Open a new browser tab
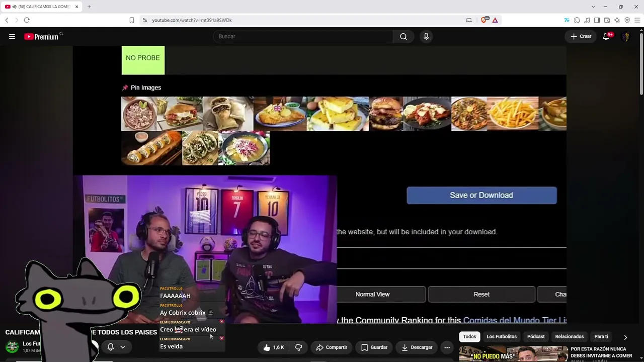644x362 pixels. (89, 7)
